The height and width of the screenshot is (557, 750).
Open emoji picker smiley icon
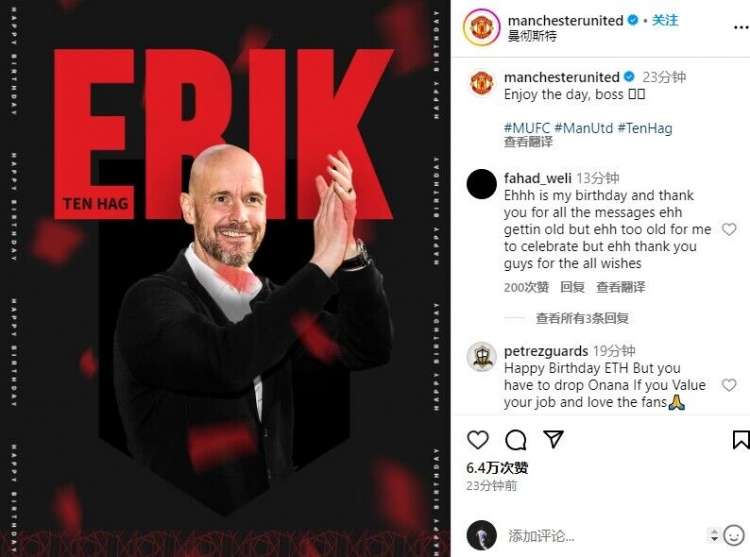click(x=734, y=535)
